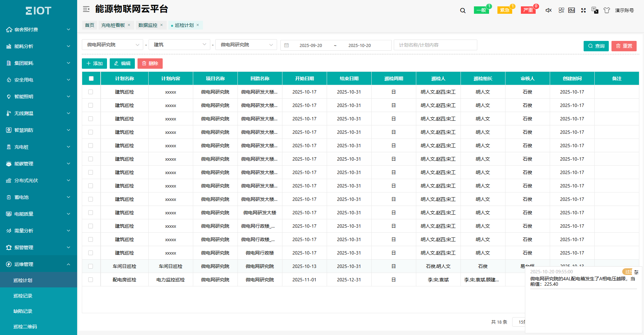Viewport: 644px width, 335px height.
Task: Collapse sidebar with the hamburger menu icon
Action: tap(86, 9)
